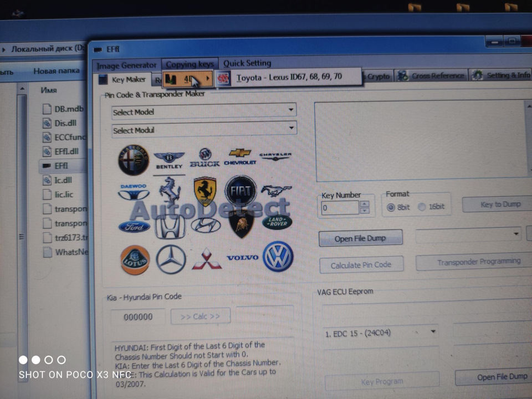
Task: Open the Quick Setting menu
Action: point(247,63)
